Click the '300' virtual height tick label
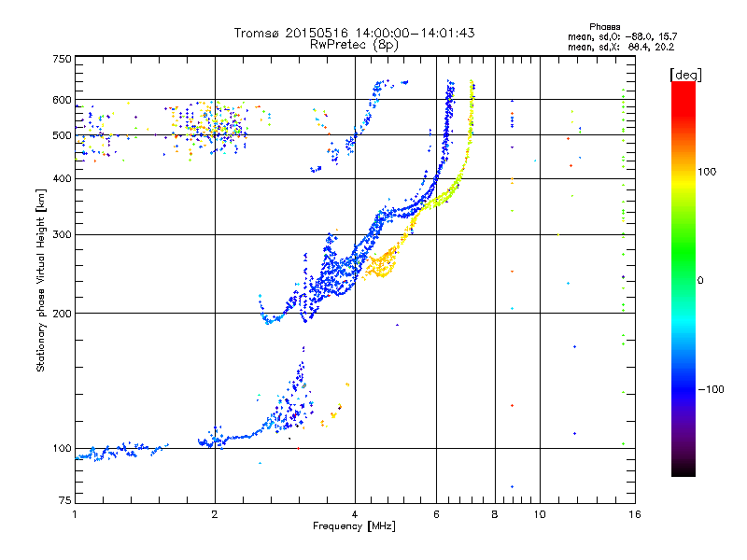This screenshot has width=747, height=560. [x=62, y=235]
